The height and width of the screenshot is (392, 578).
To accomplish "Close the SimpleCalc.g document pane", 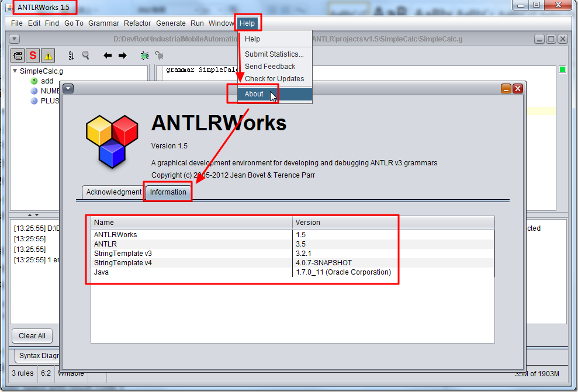I will [563, 39].
